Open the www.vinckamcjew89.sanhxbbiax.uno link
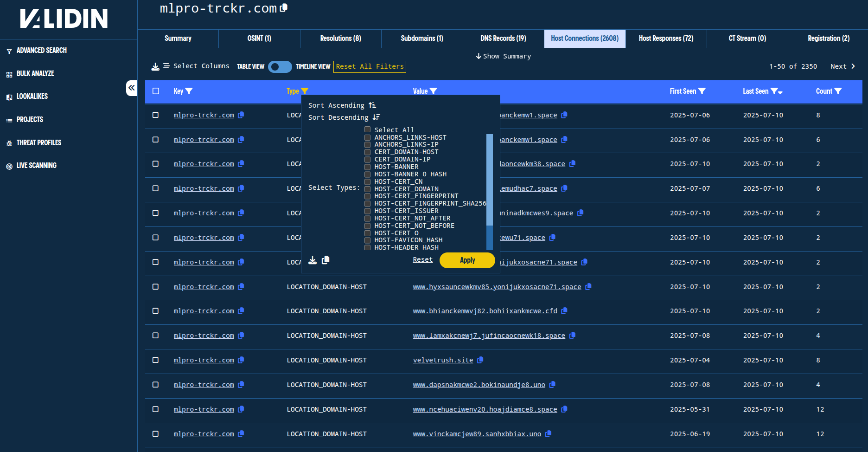This screenshot has width=868, height=452. coord(477,434)
